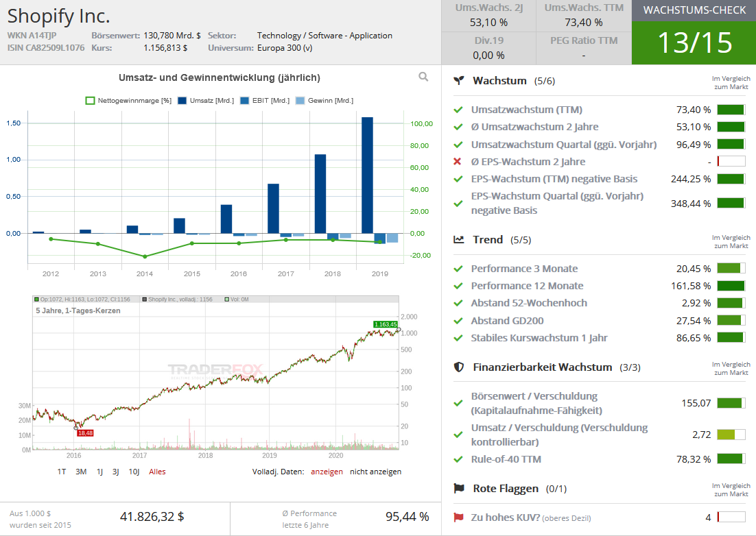Click the Ums.Wachs. TTM value 73,40 %
The image size is (756, 536).
[583, 23]
